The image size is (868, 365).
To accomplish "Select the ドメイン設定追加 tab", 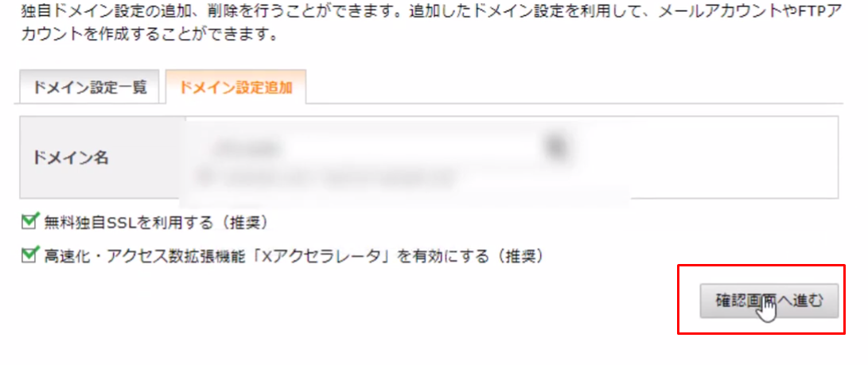I will tap(235, 87).
